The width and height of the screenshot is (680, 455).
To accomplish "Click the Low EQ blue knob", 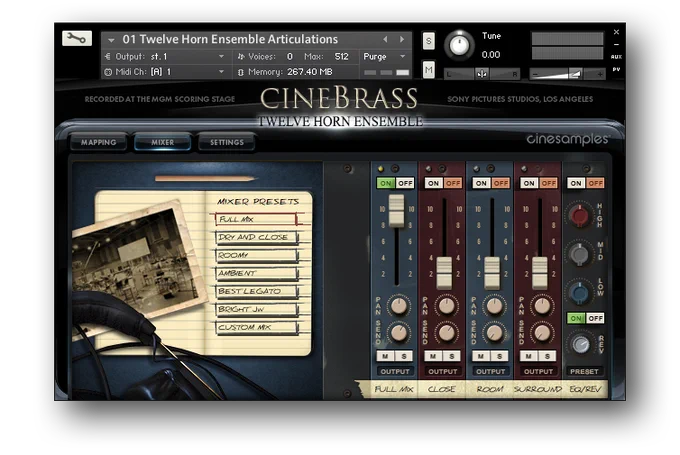I will [x=579, y=292].
